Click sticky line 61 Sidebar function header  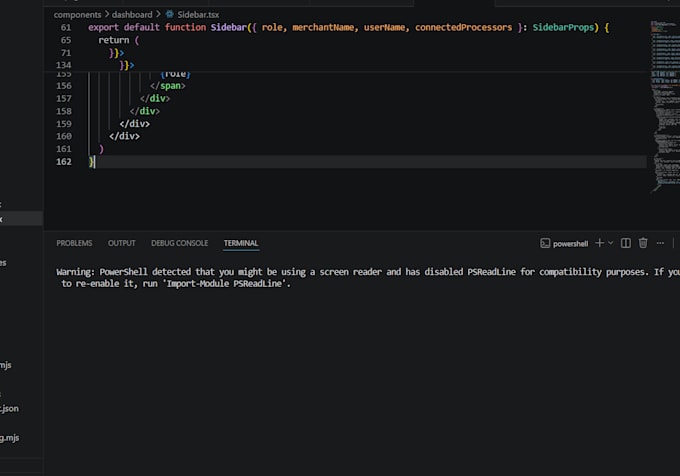pos(349,27)
